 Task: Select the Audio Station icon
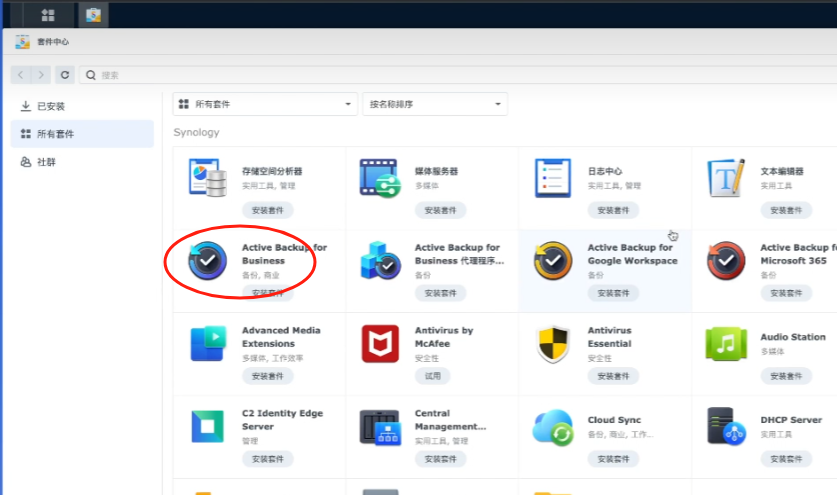click(726, 344)
